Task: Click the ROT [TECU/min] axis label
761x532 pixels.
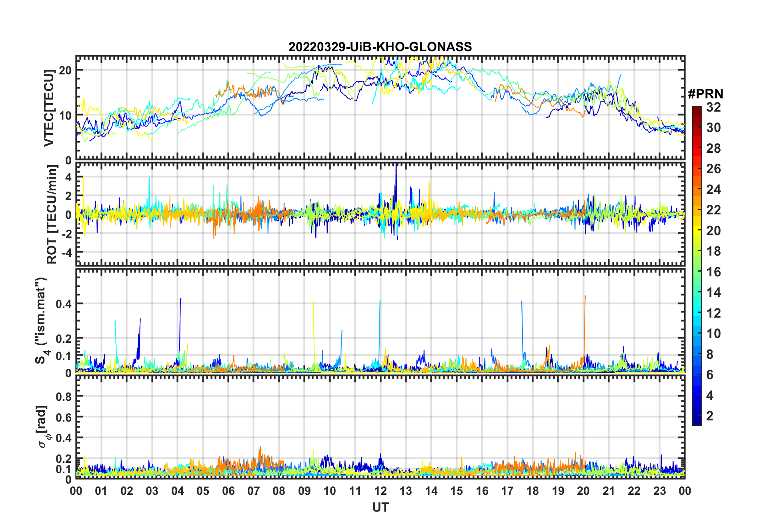Action: point(52,215)
